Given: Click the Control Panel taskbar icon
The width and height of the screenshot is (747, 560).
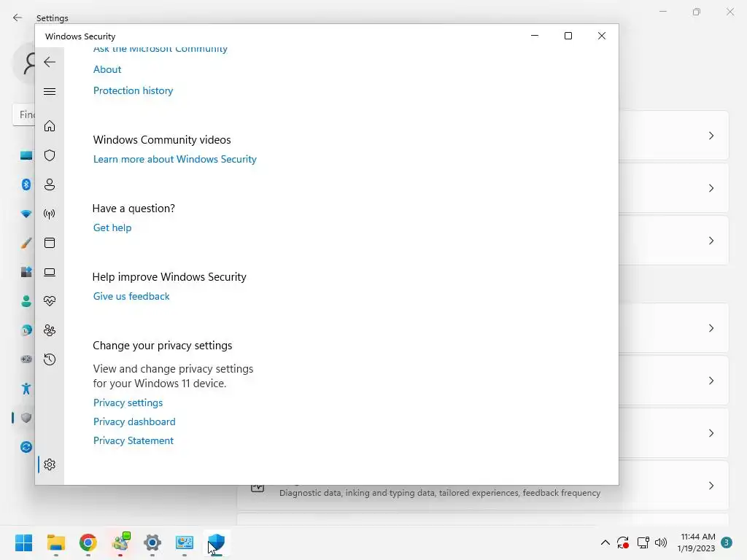Looking at the screenshot, I should [x=185, y=542].
